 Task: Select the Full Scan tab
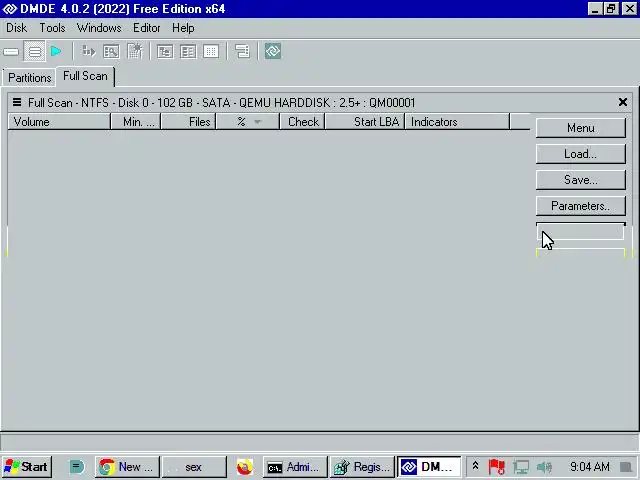tap(85, 76)
